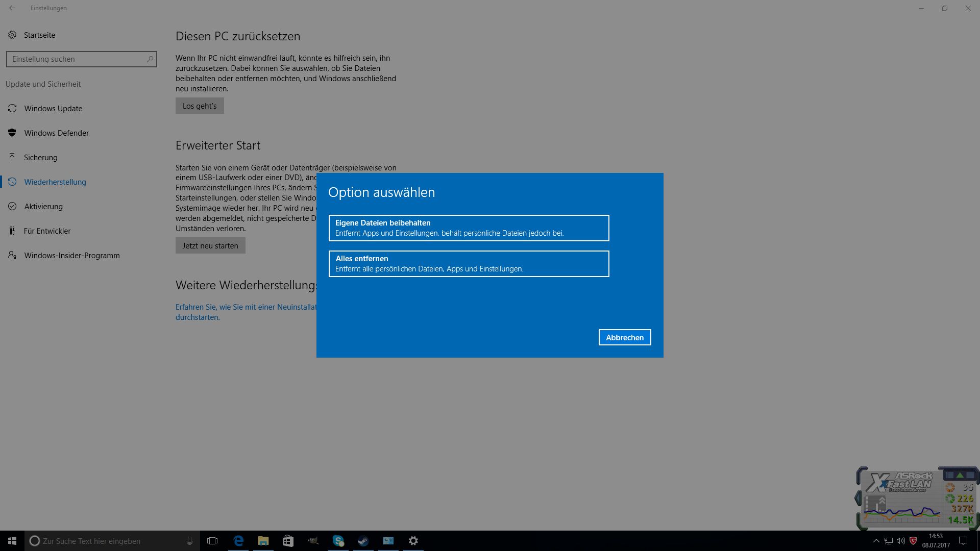Click the Task View icon
980x551 pixels.
tap(212, 541)
